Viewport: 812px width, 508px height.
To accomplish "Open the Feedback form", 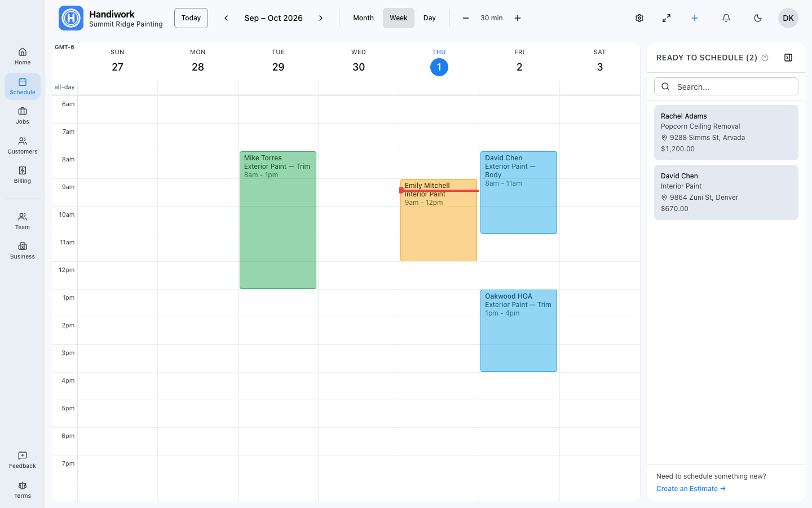I will pyautogui.click(x=23, y=460).
